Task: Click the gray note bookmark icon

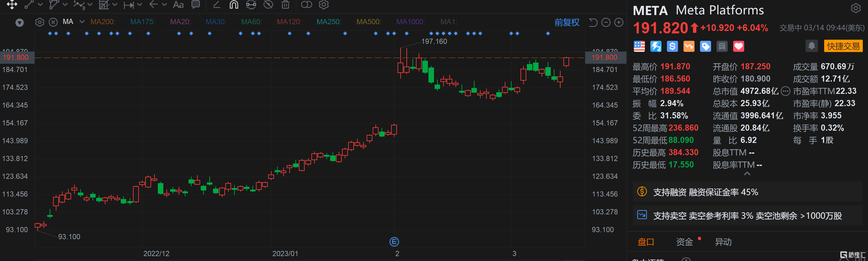Action: coord(722,47)
